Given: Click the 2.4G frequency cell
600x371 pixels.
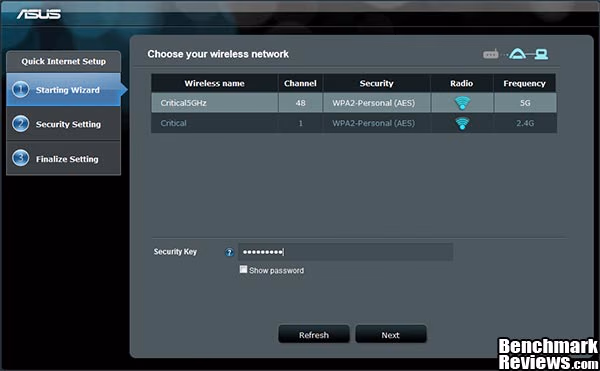Looking at the screenshot, I should coord(525,123).
